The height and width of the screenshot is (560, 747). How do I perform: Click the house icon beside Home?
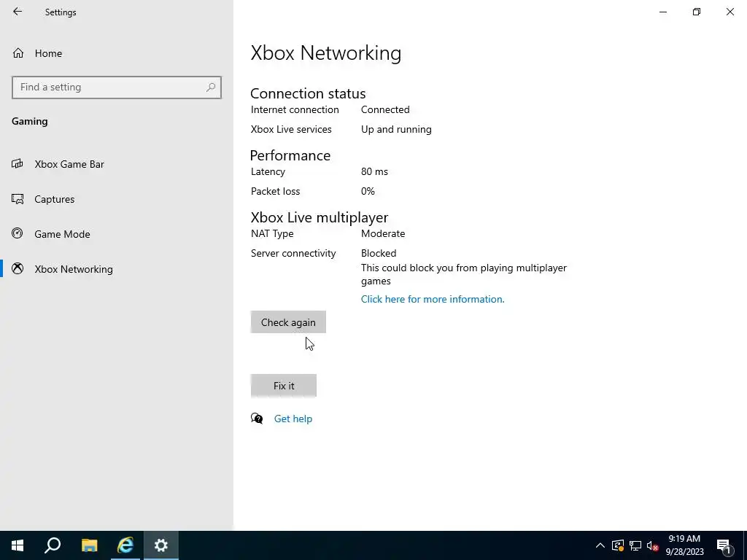point(18,52)
